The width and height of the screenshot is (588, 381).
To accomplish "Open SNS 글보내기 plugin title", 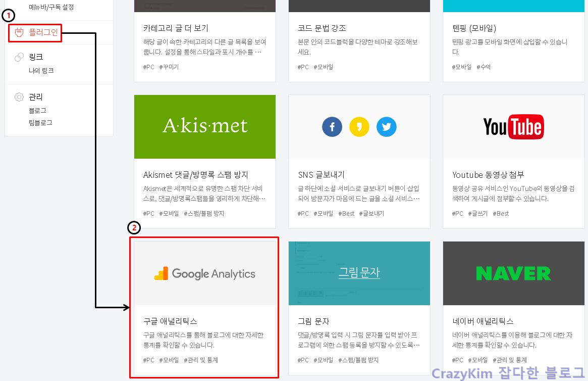I will pyautogui.click(x=322, y=175).
